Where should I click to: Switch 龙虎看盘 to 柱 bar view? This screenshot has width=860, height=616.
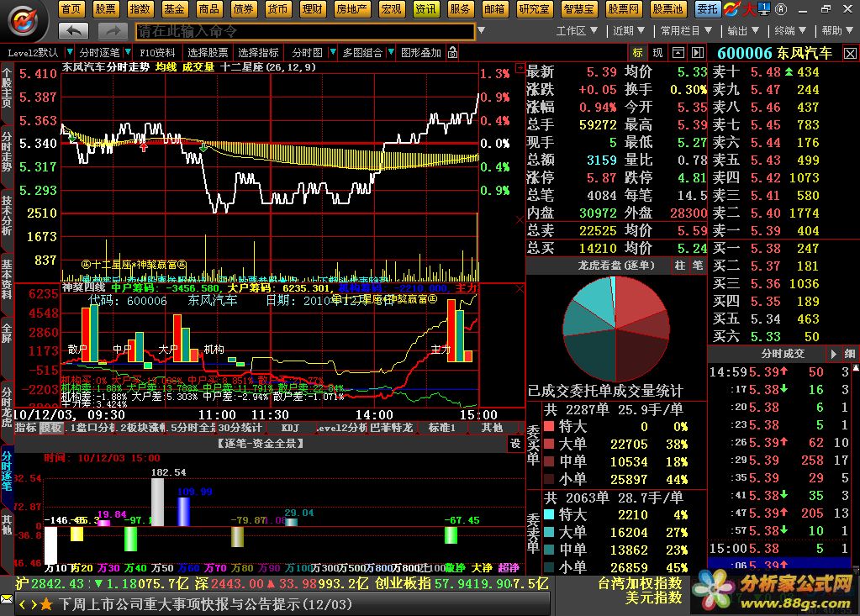click(680, 266)
